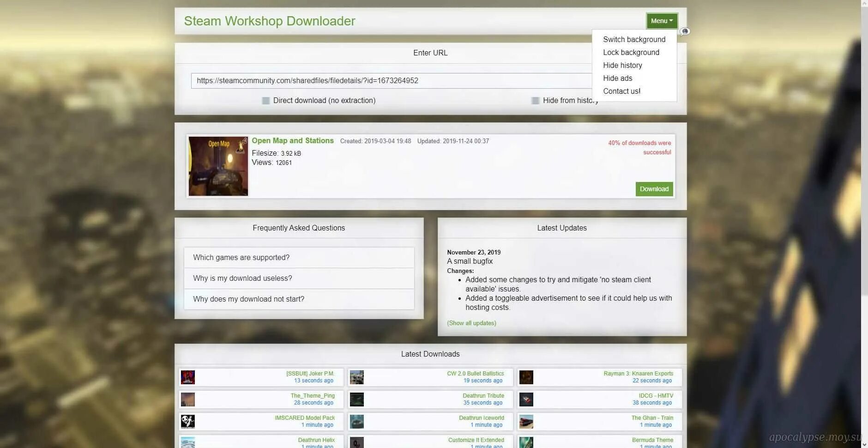
Task: Open the [SSBUlt] Joker P.M. download link
Action: [310, 374]
